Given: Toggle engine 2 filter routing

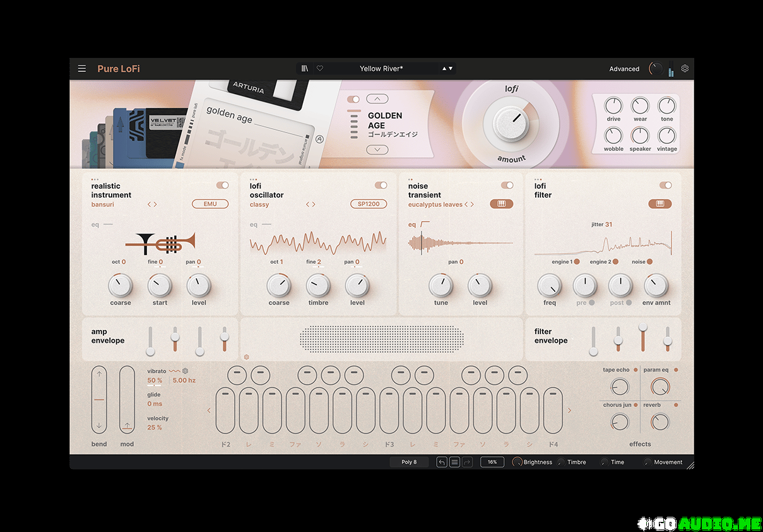Looking at the screenshot, I should (x=615, y=262).
